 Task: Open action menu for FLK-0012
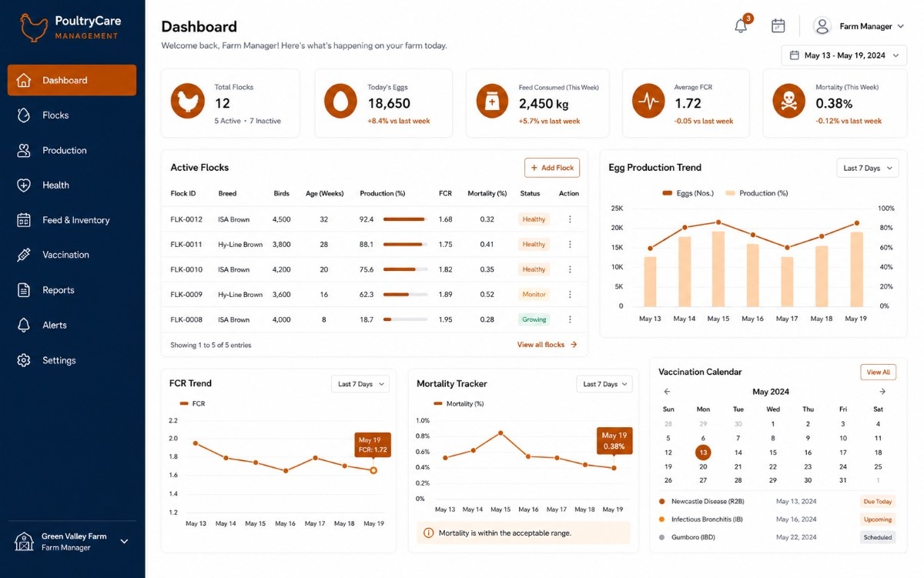tap(570, 219)
